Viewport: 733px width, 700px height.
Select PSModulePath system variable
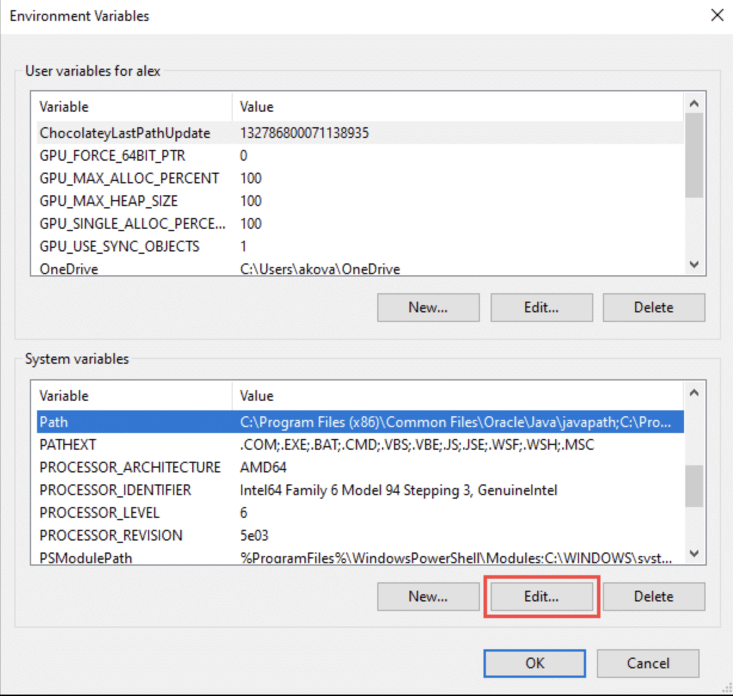click(x=360, y=557)
